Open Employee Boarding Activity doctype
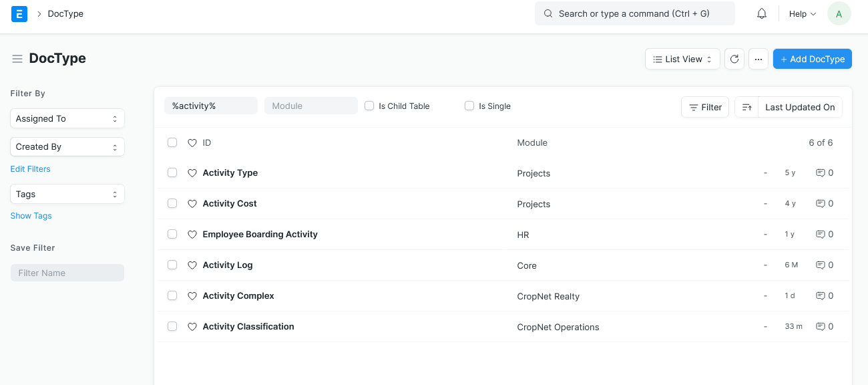868x385 pixels. click(260, 234)
